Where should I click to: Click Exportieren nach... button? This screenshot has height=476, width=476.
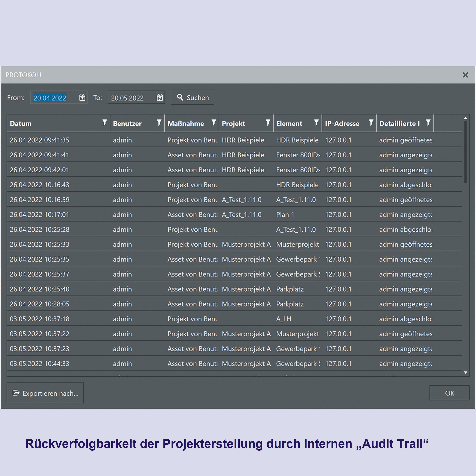(x=45, y=393)
